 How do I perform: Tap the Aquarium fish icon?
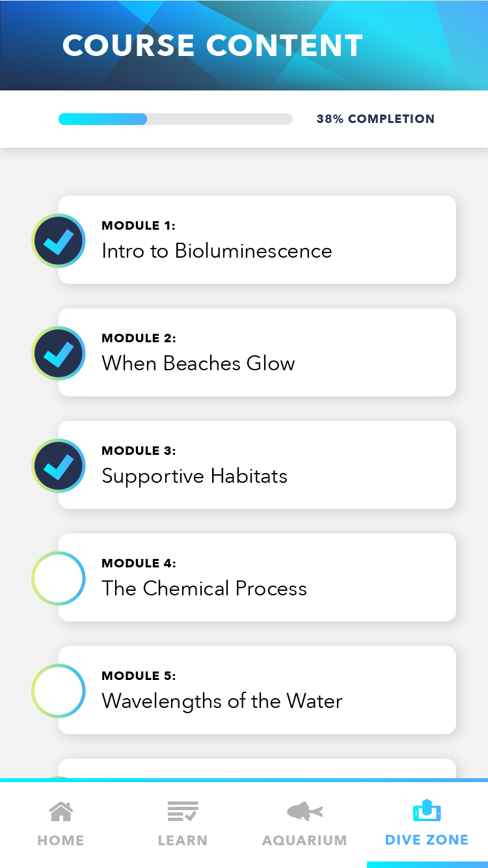point(305,811)
